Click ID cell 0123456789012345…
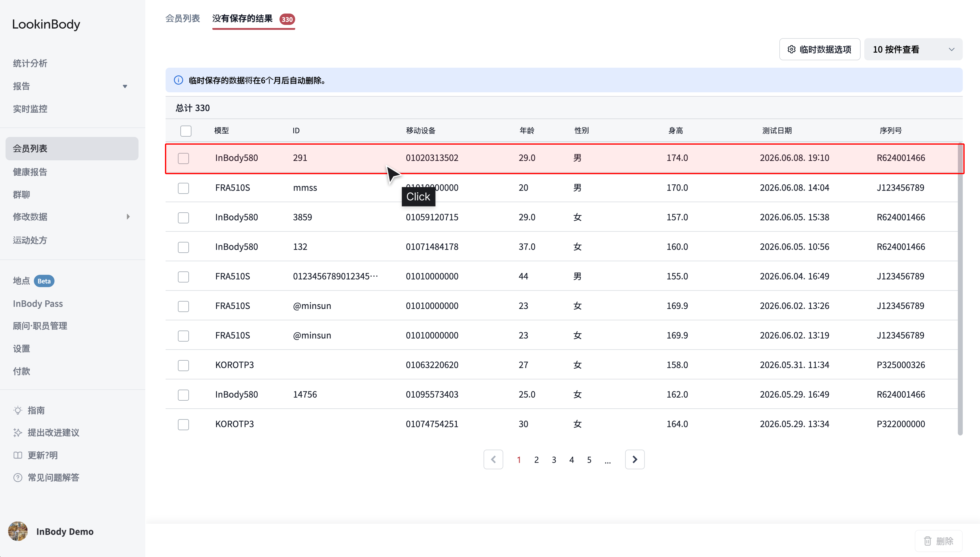 [335, 276]
